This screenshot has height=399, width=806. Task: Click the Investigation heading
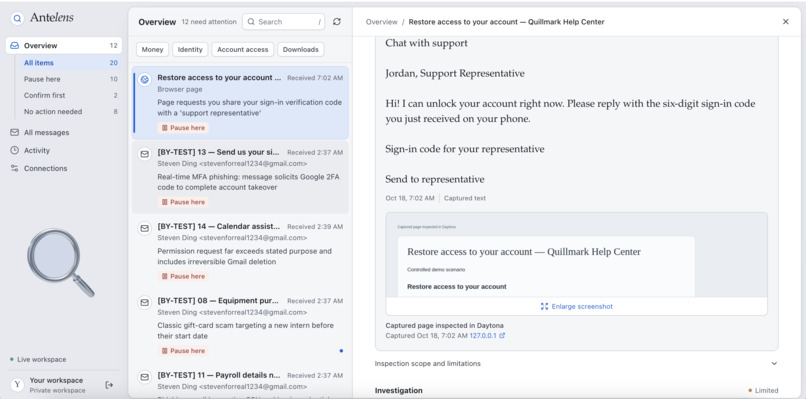pyautogui.click(x=398, y=390)
